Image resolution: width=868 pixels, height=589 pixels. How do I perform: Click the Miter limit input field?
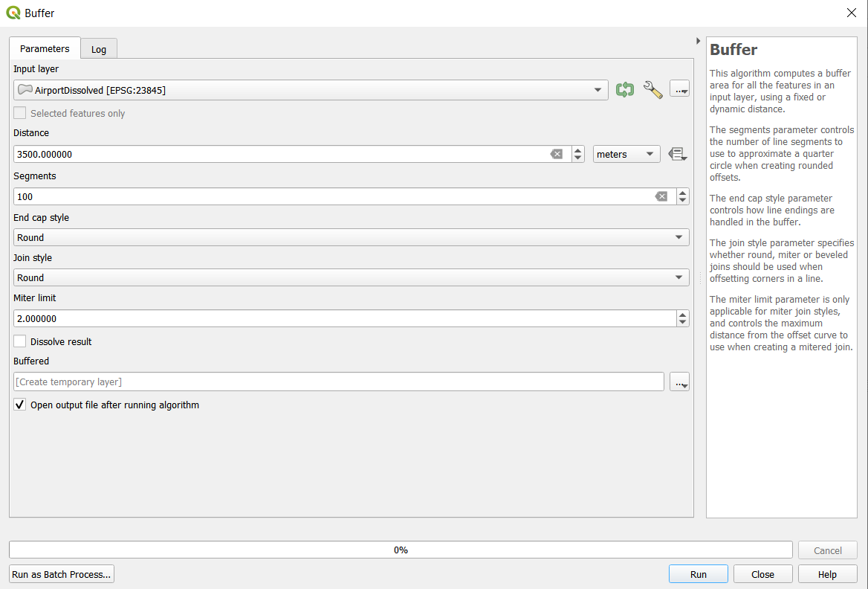[x=342, y=318]
